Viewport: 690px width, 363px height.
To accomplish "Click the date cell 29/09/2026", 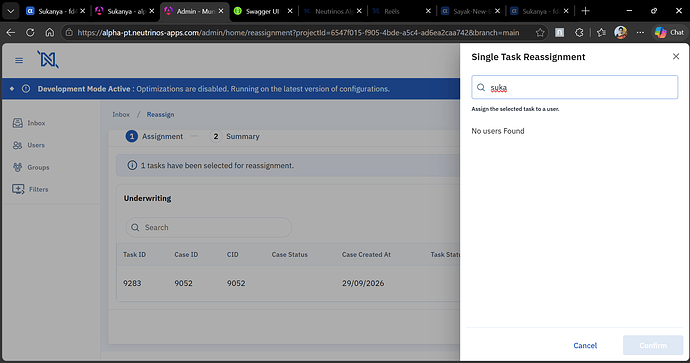I will coord(363,283).
